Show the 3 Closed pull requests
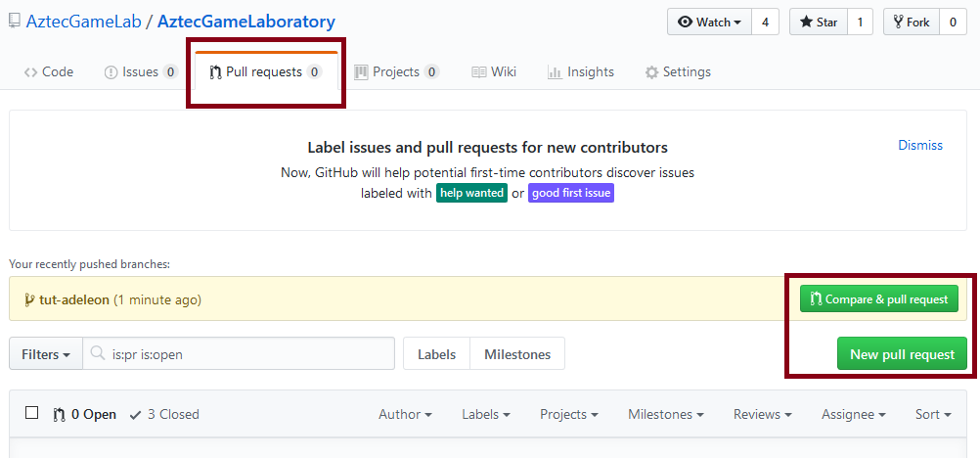Viewport: 980px width, 458px height. coord(164,414)
